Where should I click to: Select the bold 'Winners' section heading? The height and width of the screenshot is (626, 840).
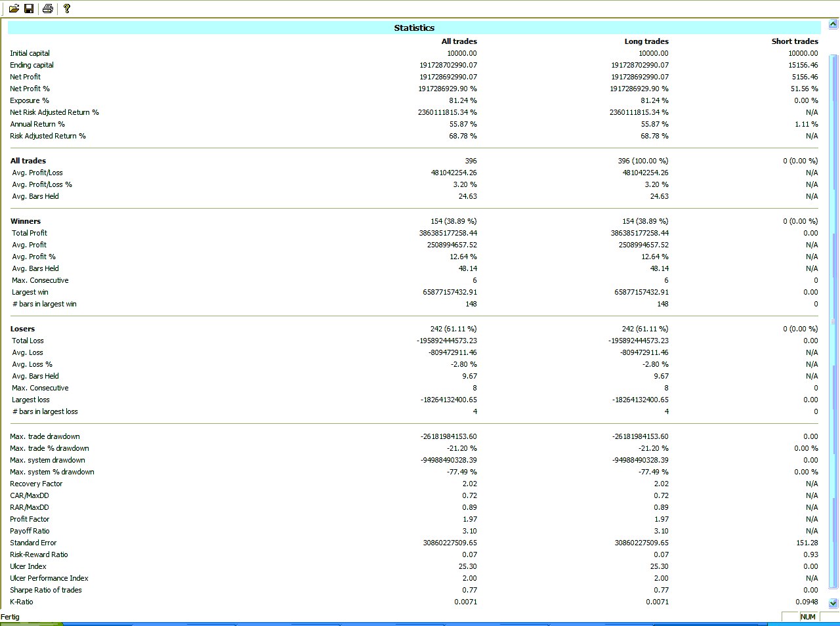pyautogui.click(x=26, y=221)
